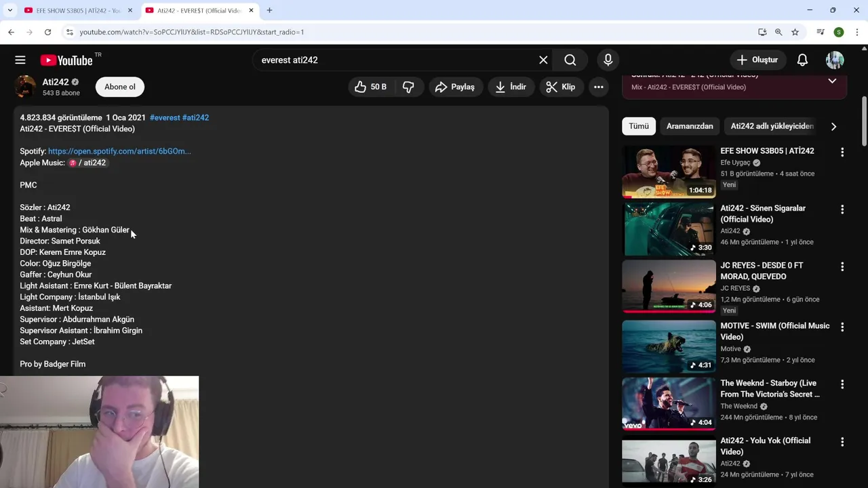The height and width of the screenshot is (488, 868).
Task: Open the media control icon in Chrome toolbar
Action: [821, 32]
